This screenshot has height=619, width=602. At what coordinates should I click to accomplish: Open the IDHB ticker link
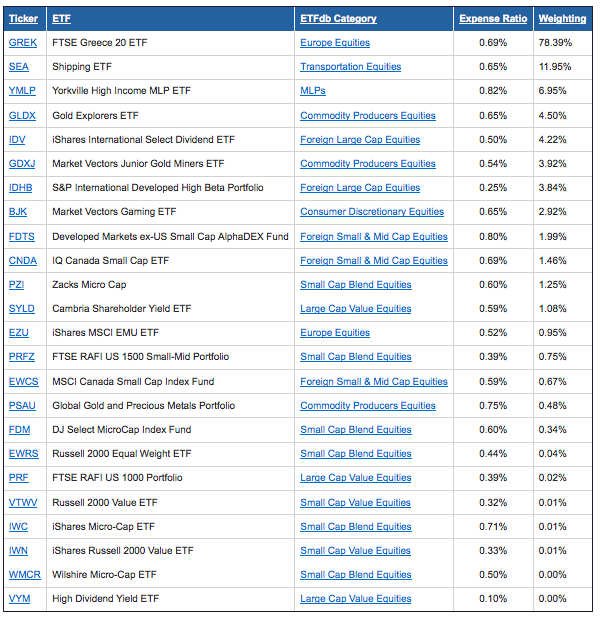coord(21,188)
